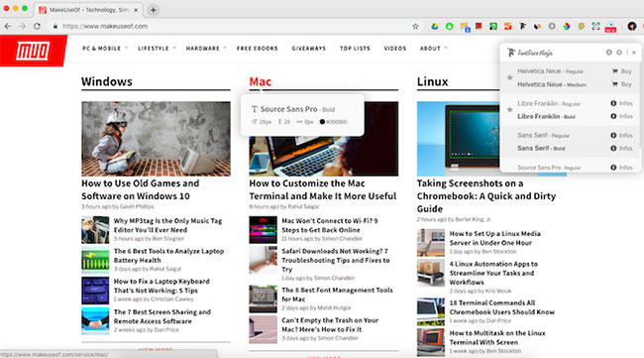Open the Chrome profile avatar
The image size is (644, 358).
pyautogui.click(x=632, y=27)
